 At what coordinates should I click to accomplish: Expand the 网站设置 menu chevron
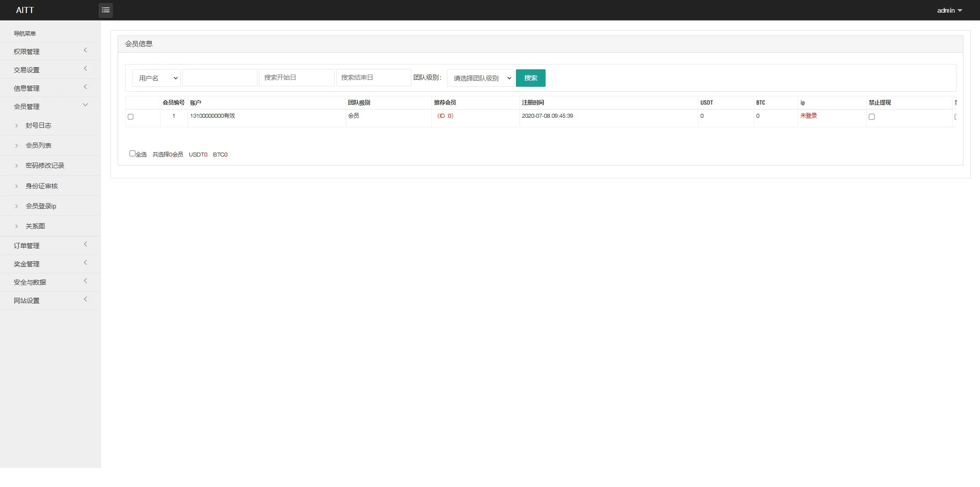[x=85, y=300]
